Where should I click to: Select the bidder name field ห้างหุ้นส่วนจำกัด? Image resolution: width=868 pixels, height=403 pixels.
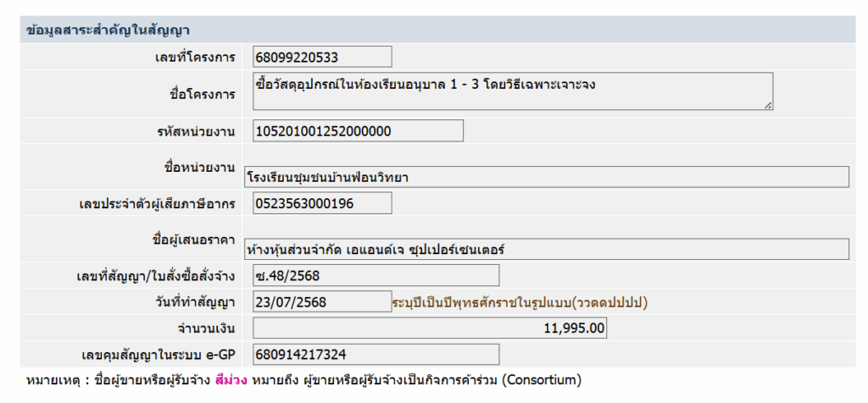(546, 249)
